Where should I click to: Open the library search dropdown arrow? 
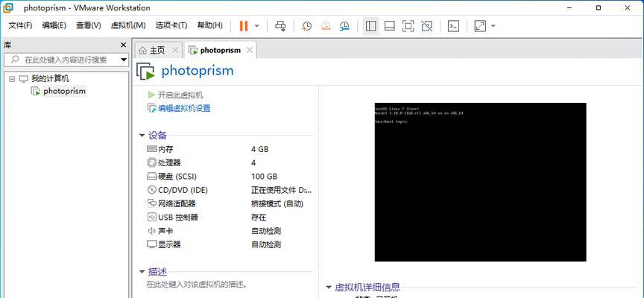[x=124, y=60]
